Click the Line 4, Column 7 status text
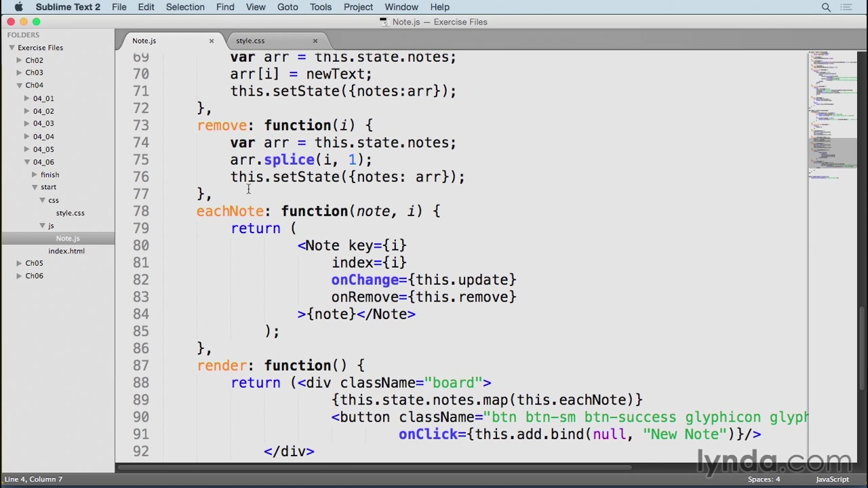The height and width of the screenshot is (488, 868). (x=34, y=479)
